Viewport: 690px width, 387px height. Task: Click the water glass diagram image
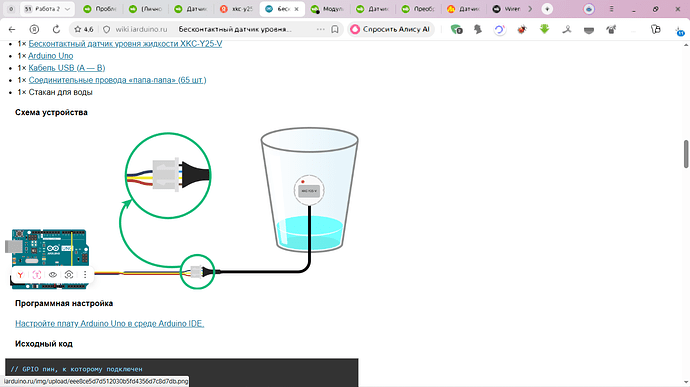pos(309,190)
